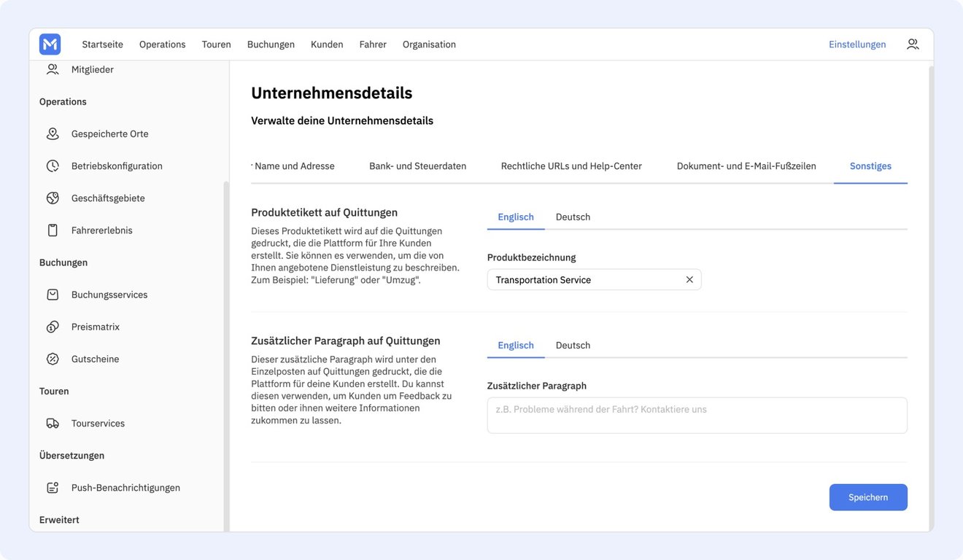Click the Gespeicherte Orte pin icon

(x=53, y=134)
